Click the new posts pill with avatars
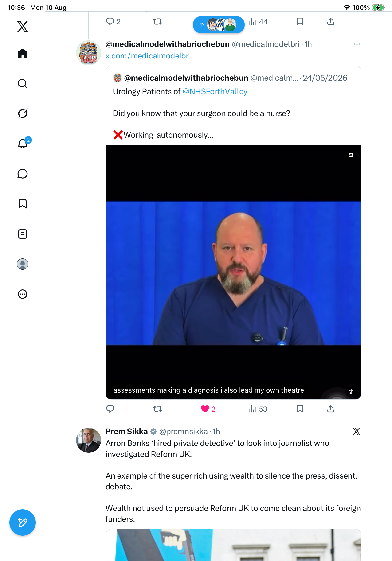The width and height of the screenshot is (392, 561). click(219, 24)
